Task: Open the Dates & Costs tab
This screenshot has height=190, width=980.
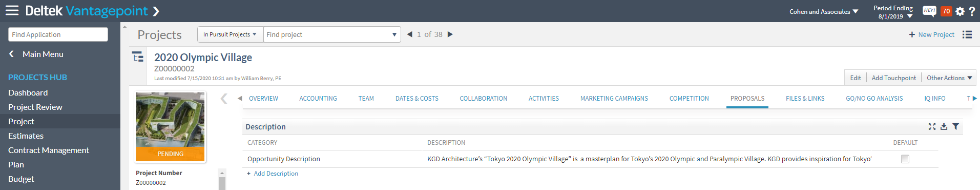Action: click(417, 99)
